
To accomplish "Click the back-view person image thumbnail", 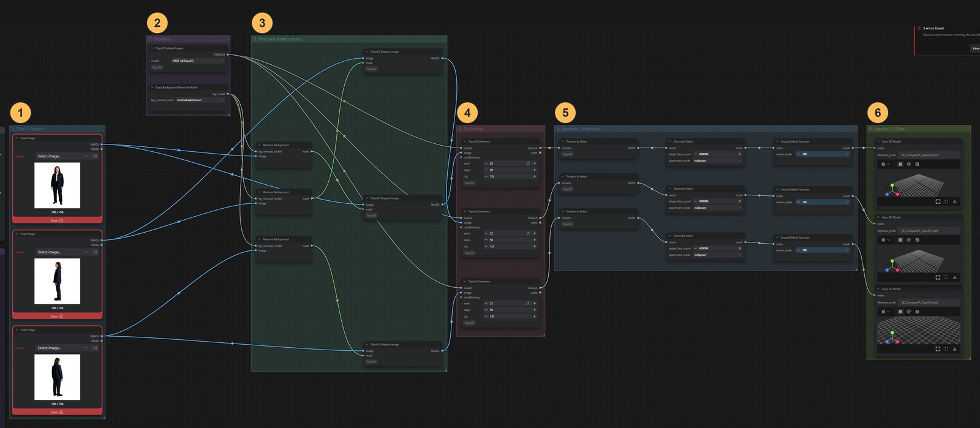I will pyautogui.click(x=57, y=377).
